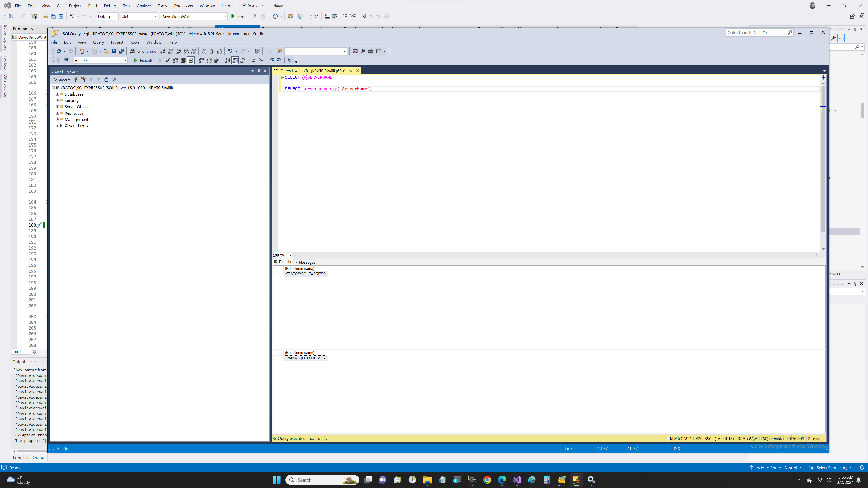The width and height of the screenshot is (868, 488).
Task: Switch to the Messages tab
Action: 306,262
